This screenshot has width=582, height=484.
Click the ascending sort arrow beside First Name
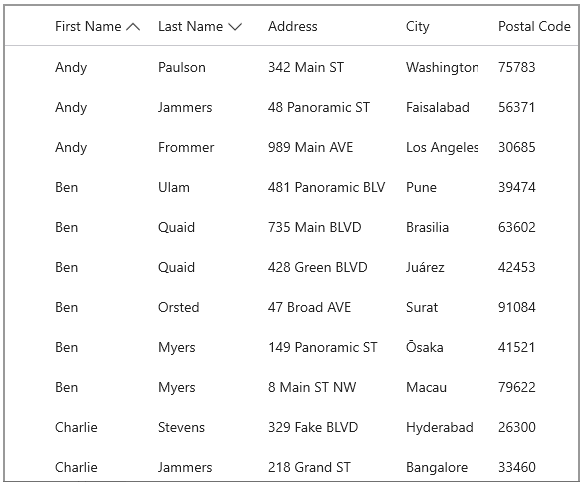tap(133, 27)
